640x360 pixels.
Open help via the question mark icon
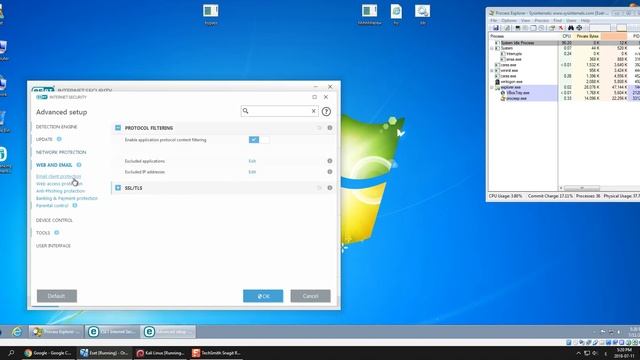[x=326, y=111]
